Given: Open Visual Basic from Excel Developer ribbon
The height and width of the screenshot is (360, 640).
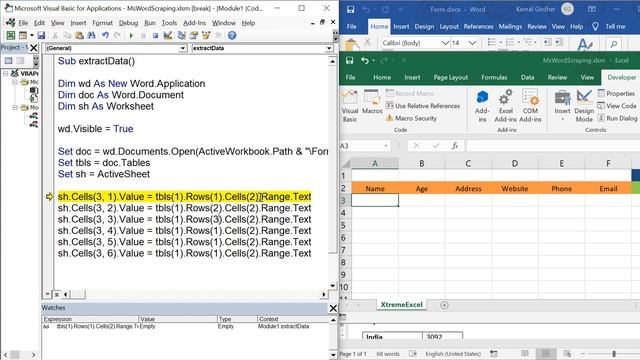Looking at the screenshot, I should point(350,106).
